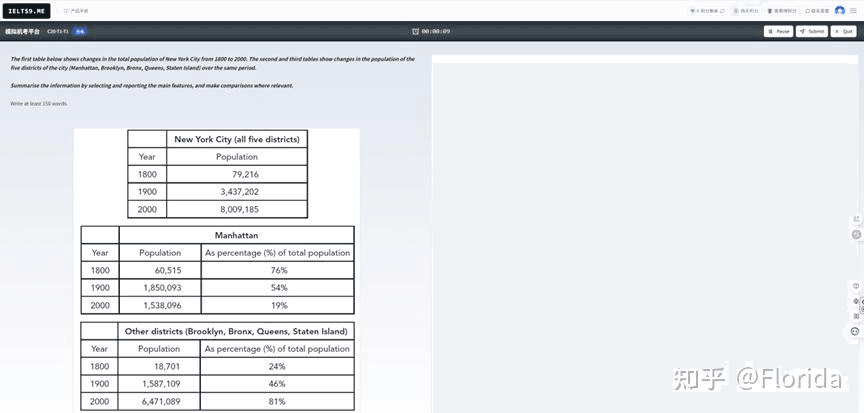Click the free points item in top bar
Screen dimensions: 864x413
click(780, 11)
